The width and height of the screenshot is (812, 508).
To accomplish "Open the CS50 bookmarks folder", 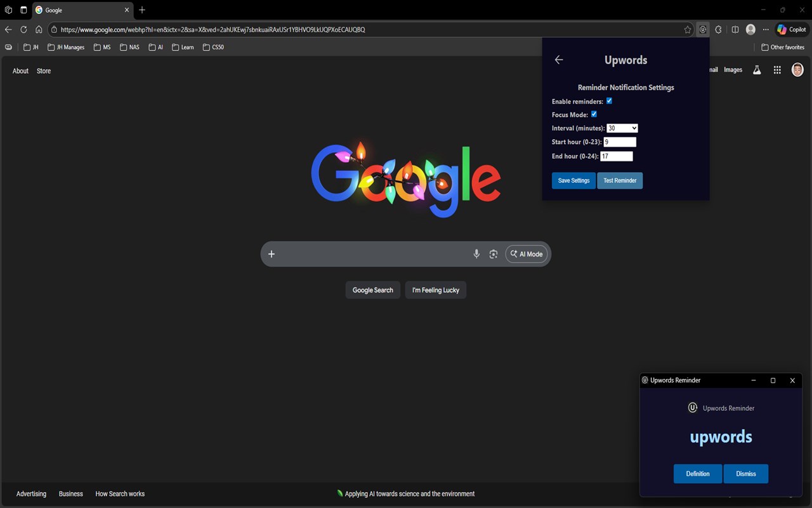I will (213, 47).
